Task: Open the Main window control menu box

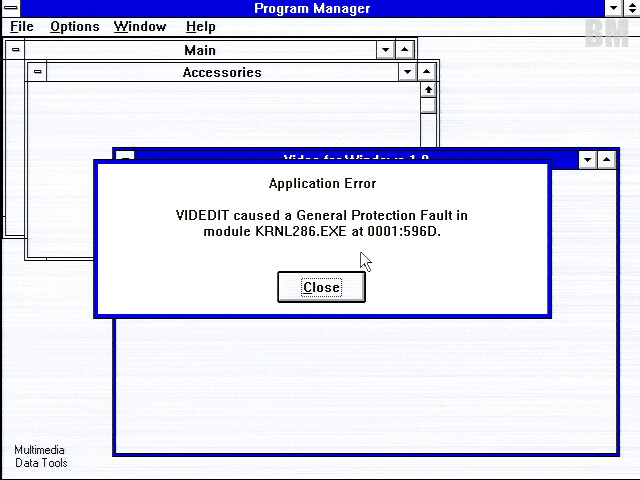Action: click(16, 50)
